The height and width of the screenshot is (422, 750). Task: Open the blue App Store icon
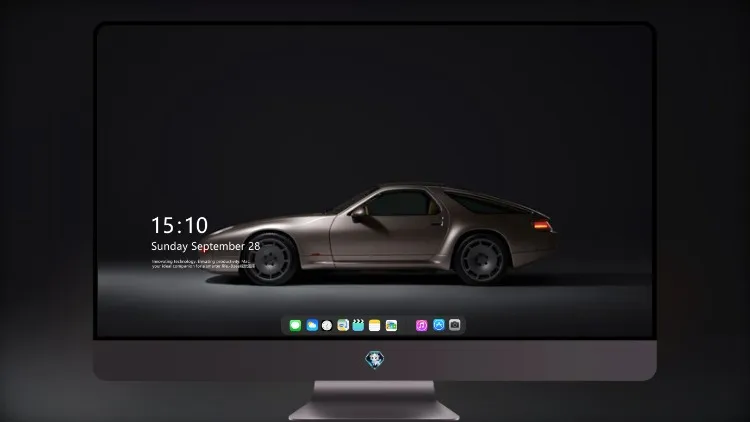(439, 325)
